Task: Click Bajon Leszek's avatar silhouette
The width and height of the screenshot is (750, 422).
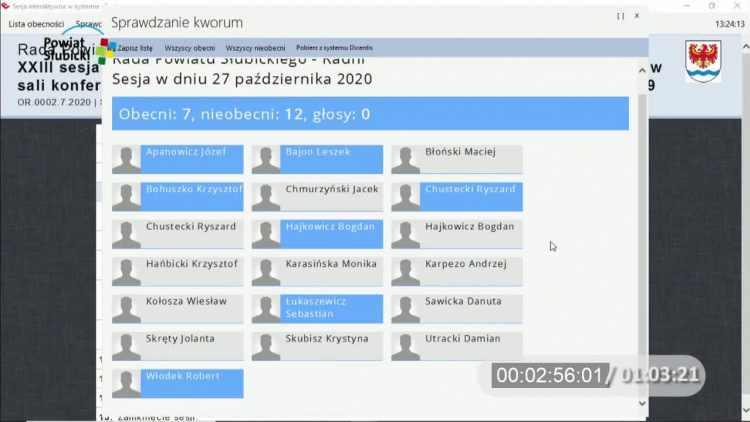Action: pos(266,160)
